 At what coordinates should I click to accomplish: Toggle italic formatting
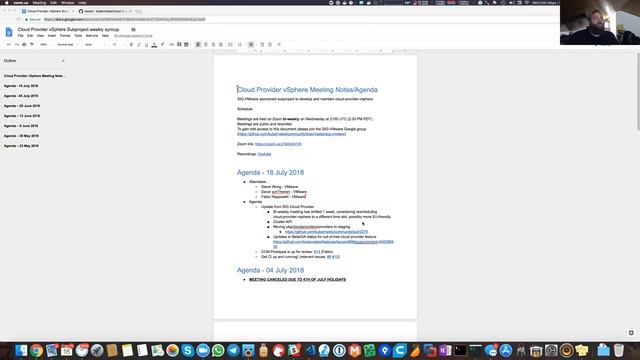(x=139, y=44)
